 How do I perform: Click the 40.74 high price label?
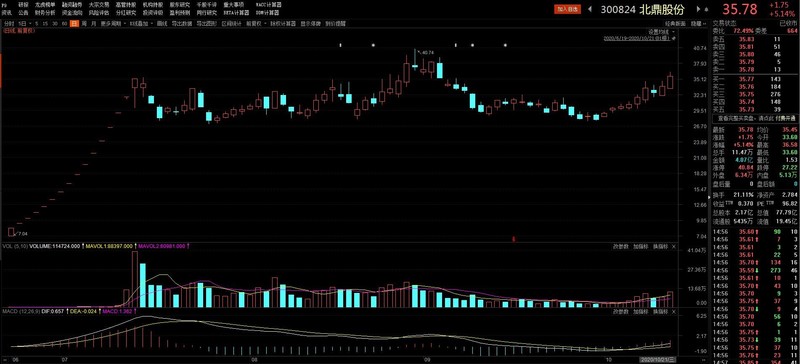[428, 53]
